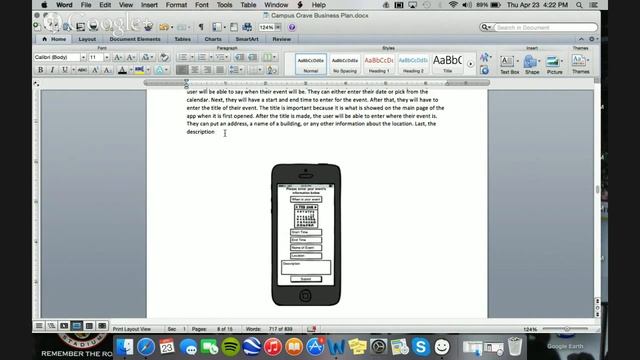Screen dimensions: 640x360
Task: Apply the No Spacing style
Action: 345,64
